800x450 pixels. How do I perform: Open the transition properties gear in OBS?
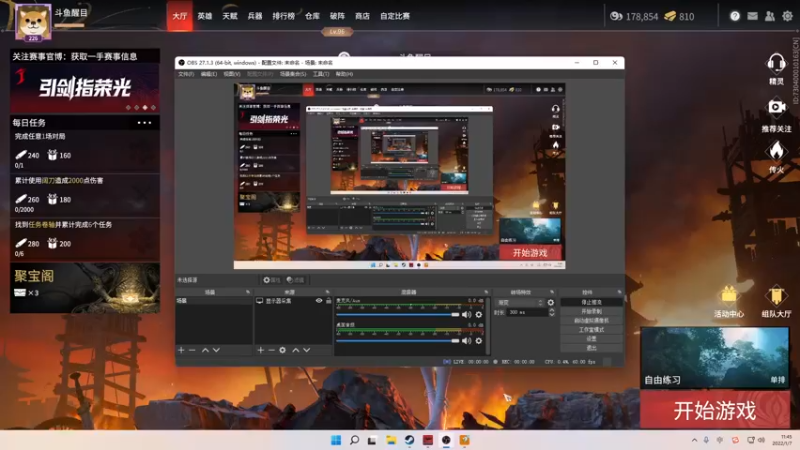(x=551, y=303)
